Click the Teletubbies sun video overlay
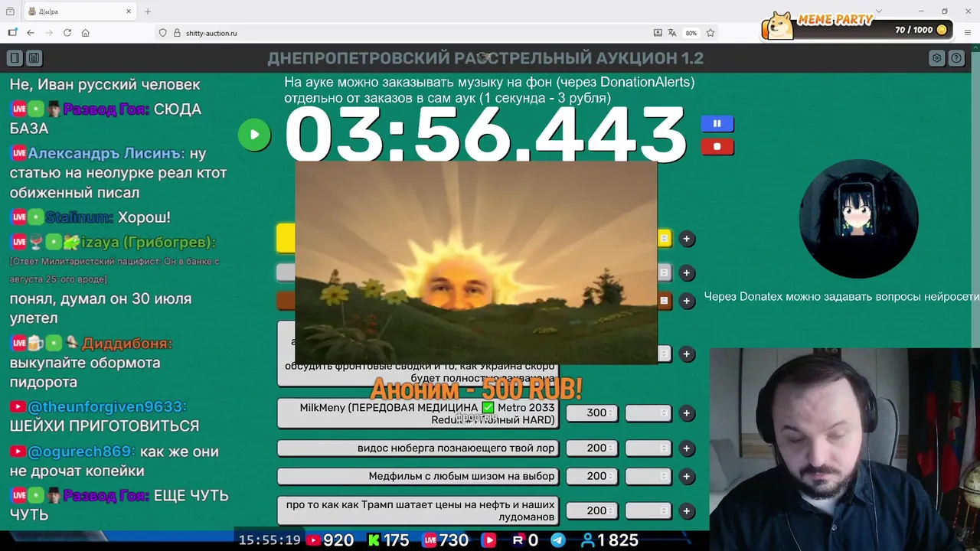 point(476,262)
